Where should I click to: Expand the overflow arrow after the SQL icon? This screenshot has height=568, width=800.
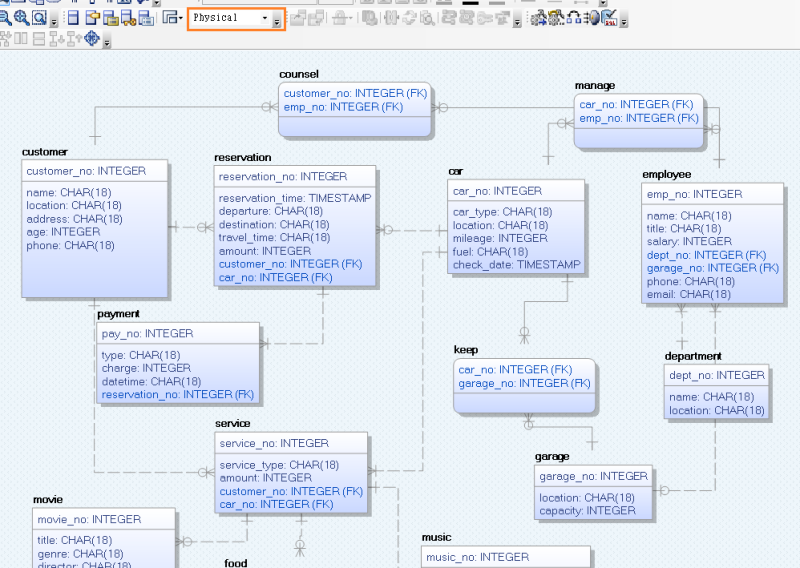[624, 20]
